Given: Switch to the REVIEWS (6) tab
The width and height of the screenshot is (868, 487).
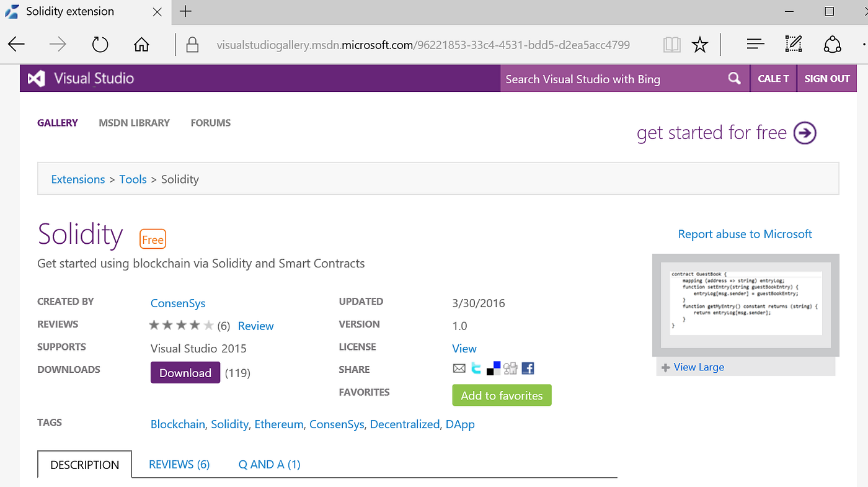Looking at the screenshot, I should [179, 464].
